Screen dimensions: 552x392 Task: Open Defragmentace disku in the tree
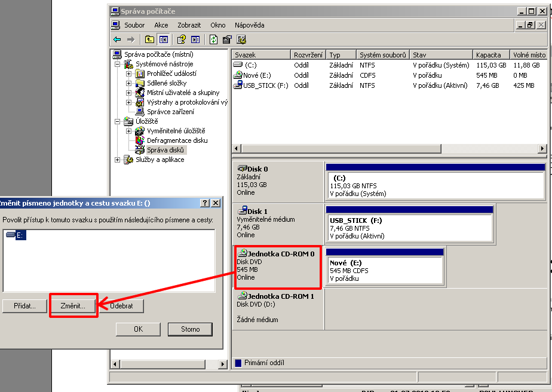click(177, 140)
